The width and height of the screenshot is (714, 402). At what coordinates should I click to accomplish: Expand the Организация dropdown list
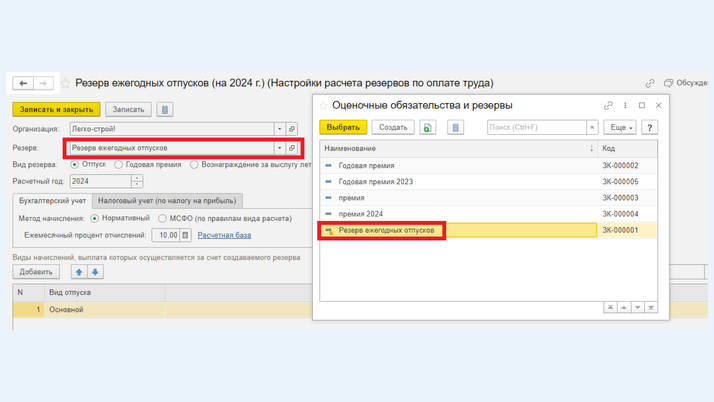point(279,129)
